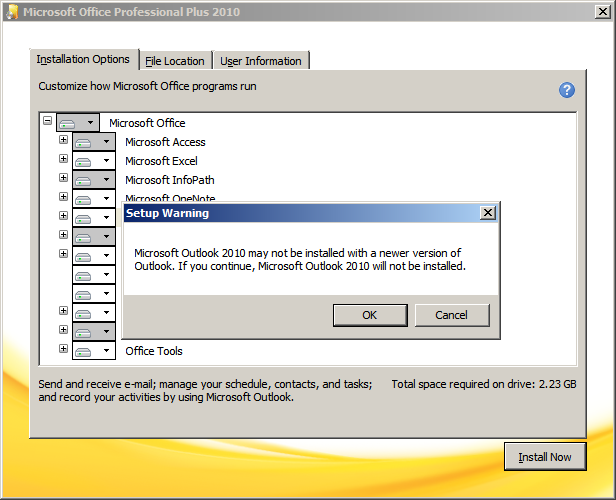Go to the User Information tab
Viewport: 616px width, 500px height.
260,61
